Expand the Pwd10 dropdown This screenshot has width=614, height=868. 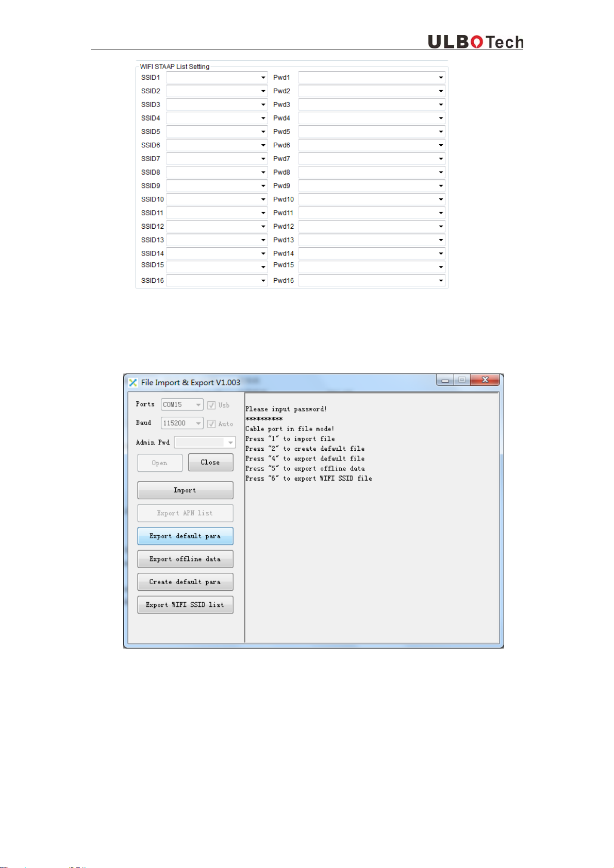[x=441, y=199]
